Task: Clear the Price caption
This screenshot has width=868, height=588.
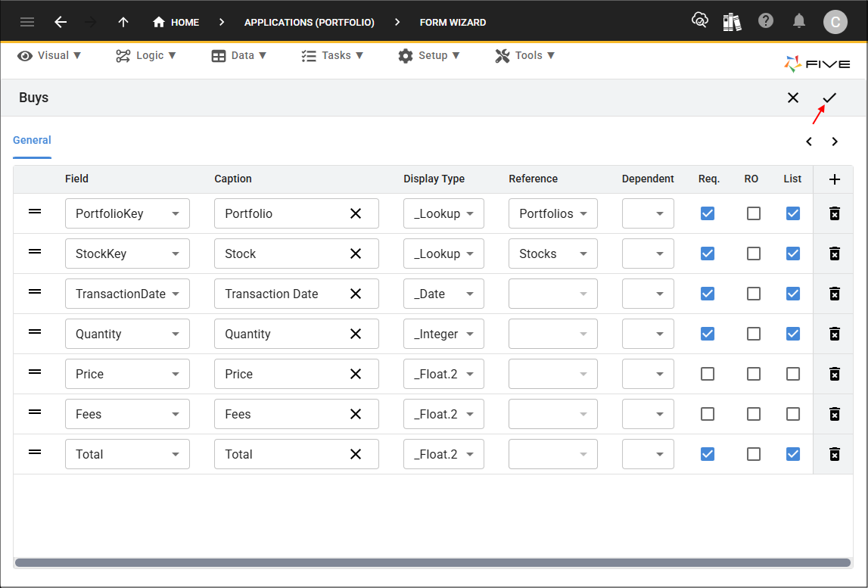Action: point(356,374)
